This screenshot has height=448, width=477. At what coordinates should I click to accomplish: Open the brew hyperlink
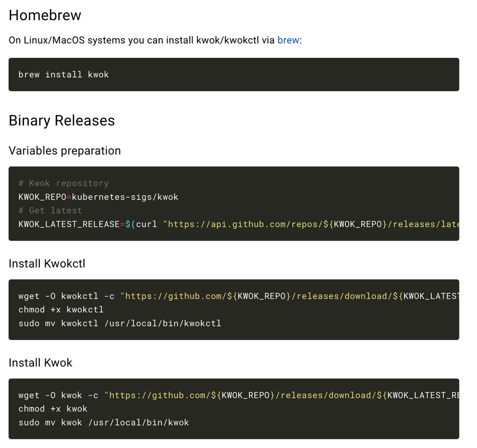(288, 40)
